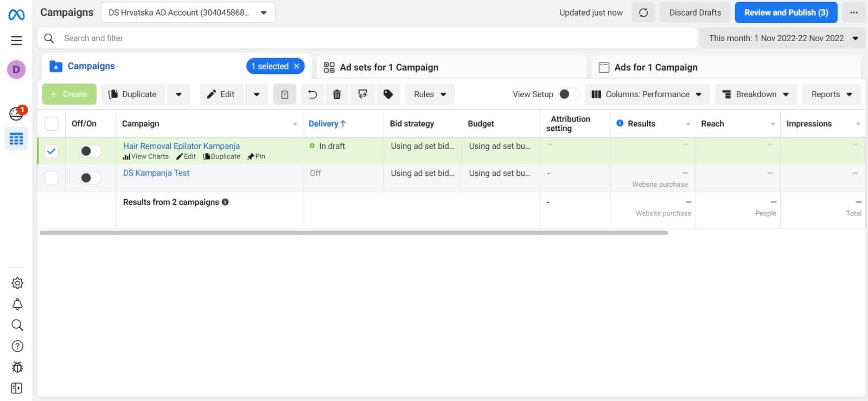Open the DS Hrvatska AD Account dropdown

pyautogui.click(x=188, y=12)
